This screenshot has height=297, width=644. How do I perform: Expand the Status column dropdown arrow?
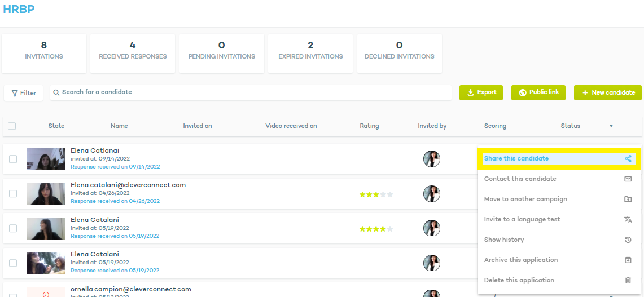coord(611,126)
